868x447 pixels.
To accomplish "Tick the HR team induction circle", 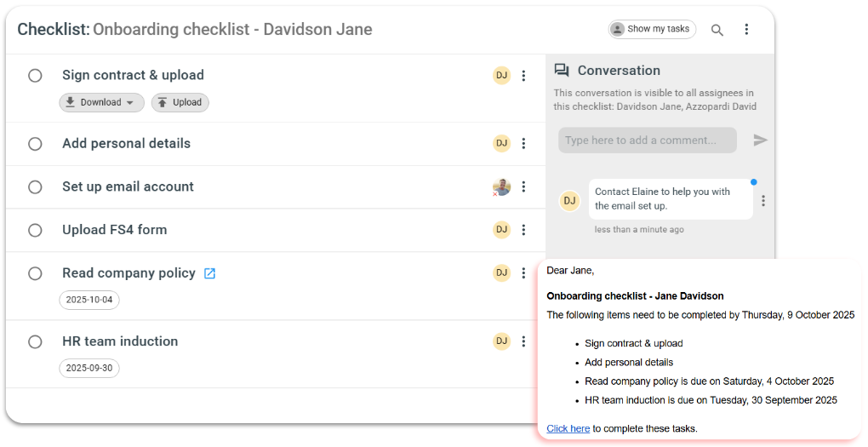I will (x=35, y=342).
